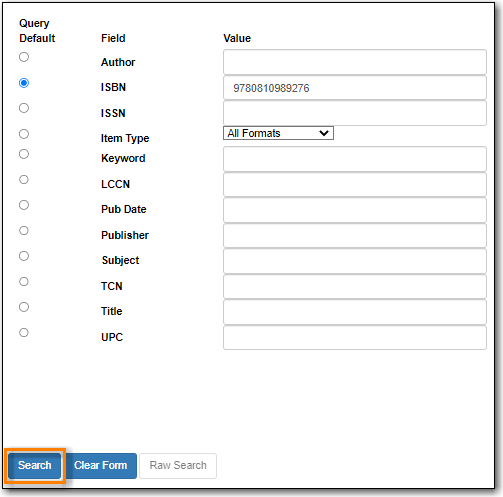The image size is (503, 497).
Task: Click the Raw Search button
Action: point(178,465)
